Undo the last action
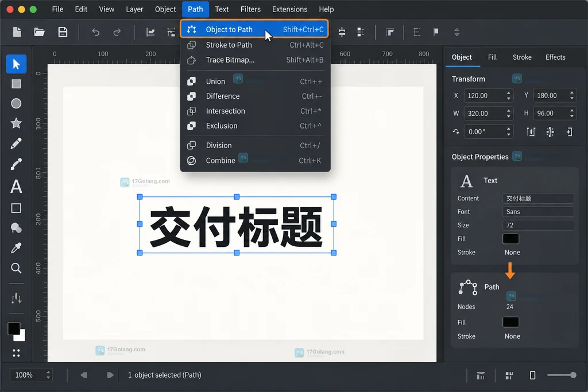 (96, 32)
